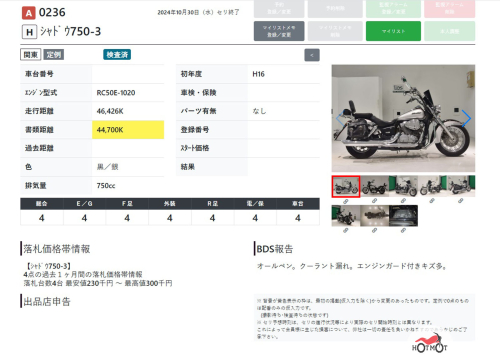
Task: Show the next motorcycle photo with right arrow
Action: click(x=466, y=118)
